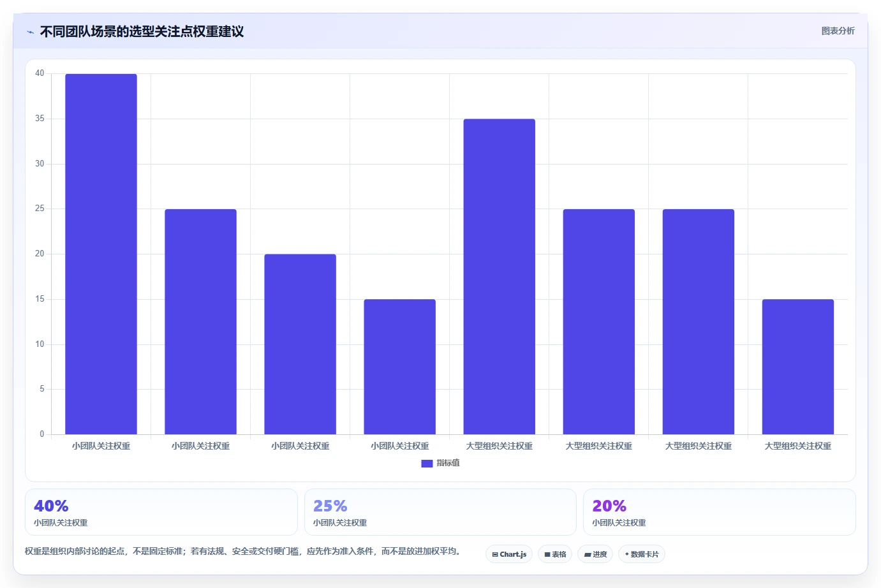881x588 pixels.
Task: Open the 20% stat card
Action: pyautogui.click(x=719, y=512)
